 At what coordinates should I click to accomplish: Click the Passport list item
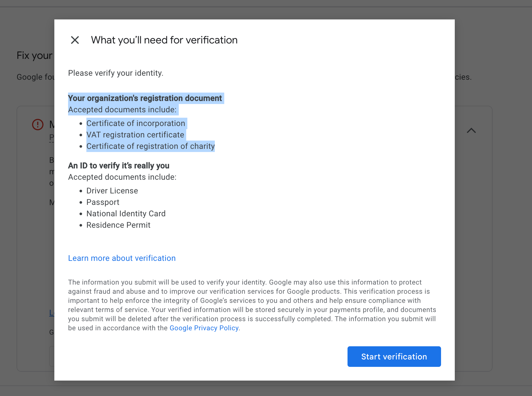[103, 202]
